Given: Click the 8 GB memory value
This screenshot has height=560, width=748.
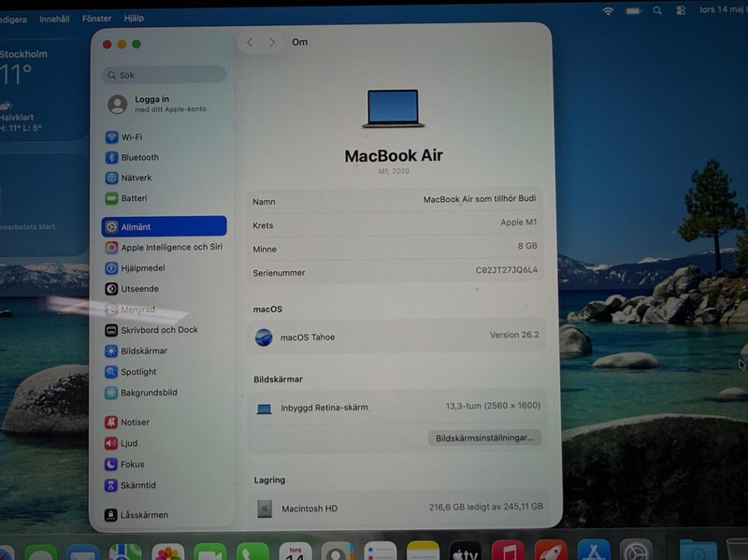Looking at the screenshot, I should 527,246.
